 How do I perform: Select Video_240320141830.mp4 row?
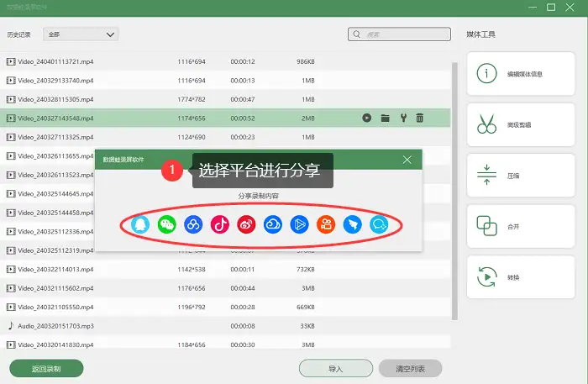coord(225,345)
